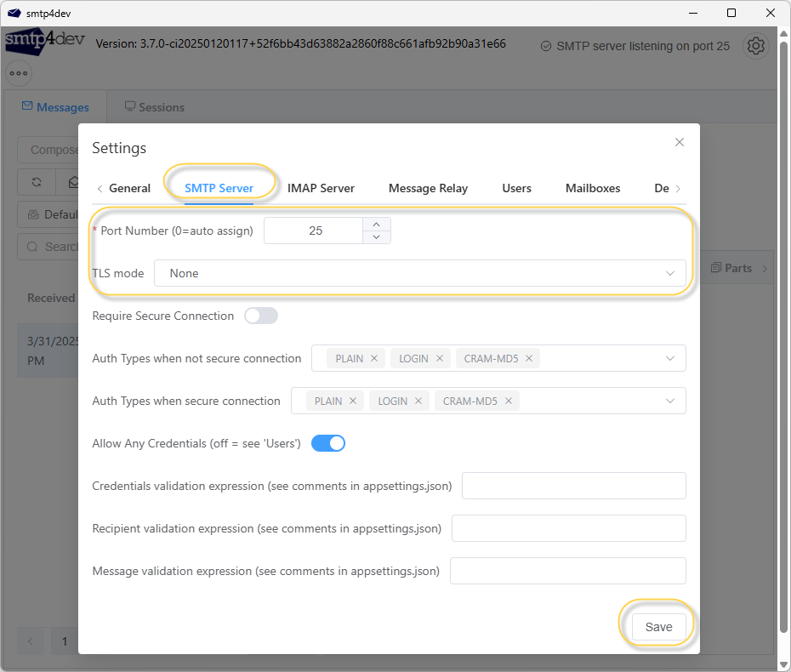The image size is (791, 672).
Task: Remove the CRAM-MD5 tag from secure auth types
Action: (509, 401)
